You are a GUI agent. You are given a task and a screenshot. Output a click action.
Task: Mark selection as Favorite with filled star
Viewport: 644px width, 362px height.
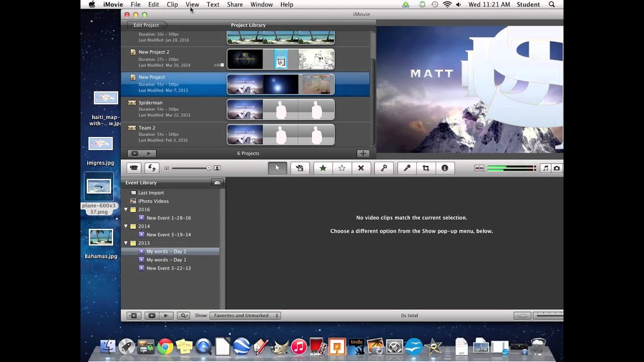click(323, 168)
